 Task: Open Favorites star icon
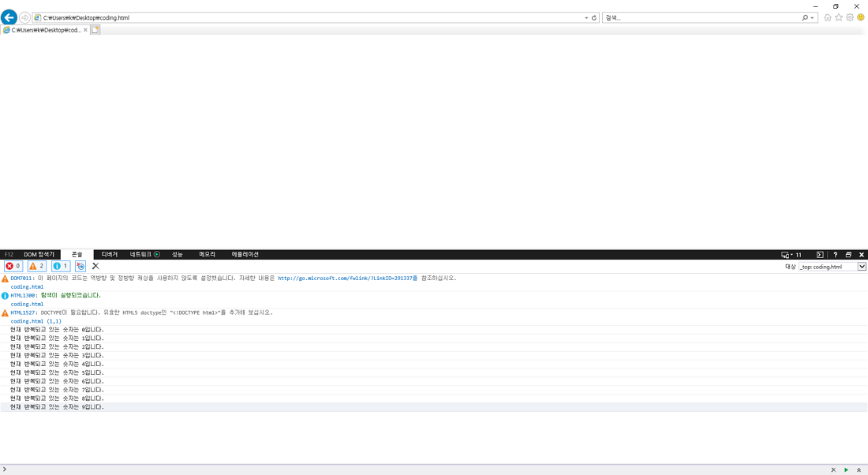(x=839, y=17)
